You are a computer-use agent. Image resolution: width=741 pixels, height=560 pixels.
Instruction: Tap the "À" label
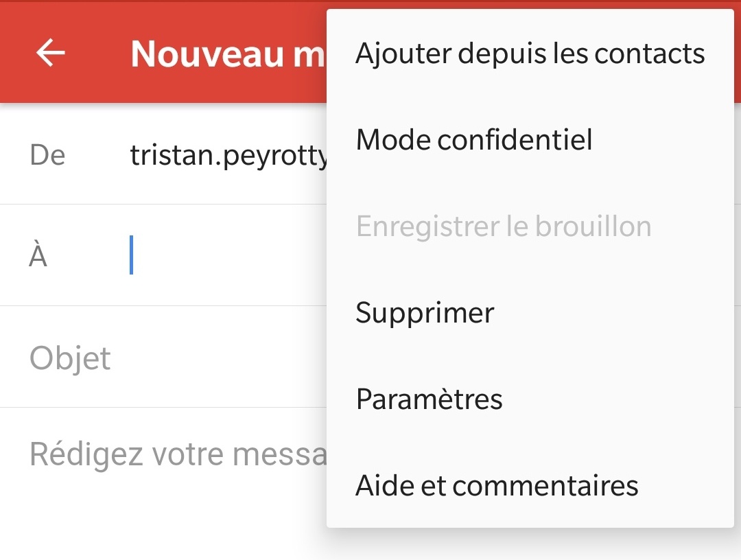click(38, 256)
